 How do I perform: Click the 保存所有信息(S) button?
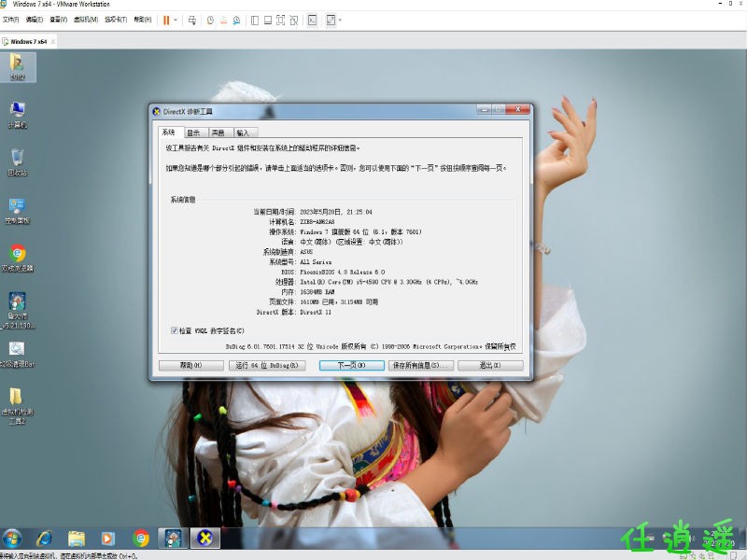pos(421,365)
